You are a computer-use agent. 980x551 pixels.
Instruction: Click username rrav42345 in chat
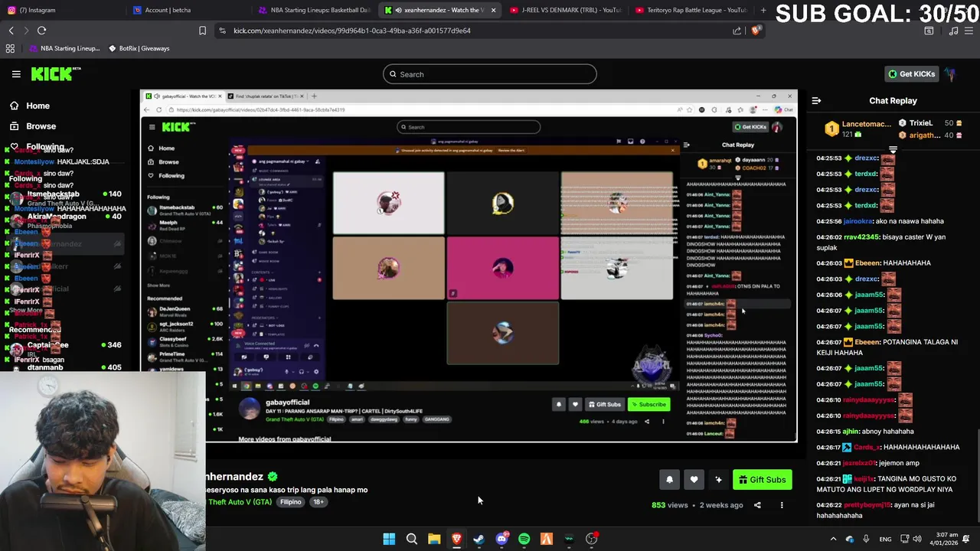coord(861,237)
